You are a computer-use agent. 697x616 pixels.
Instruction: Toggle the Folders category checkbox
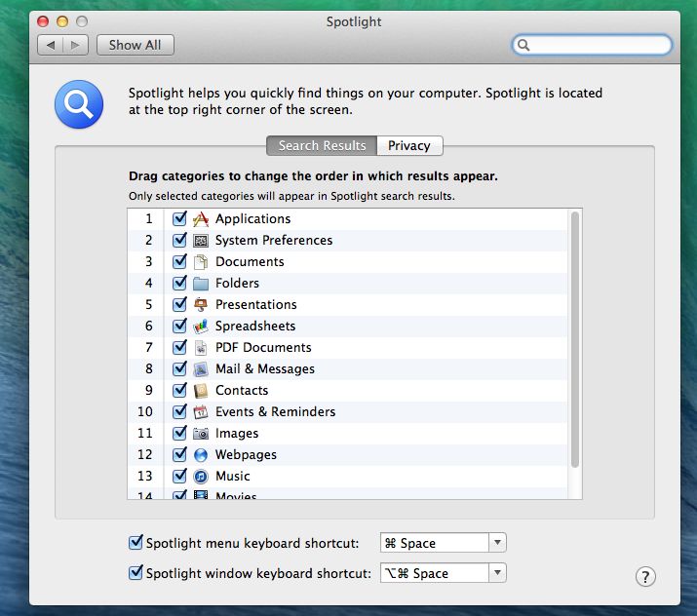coord(179,283)
